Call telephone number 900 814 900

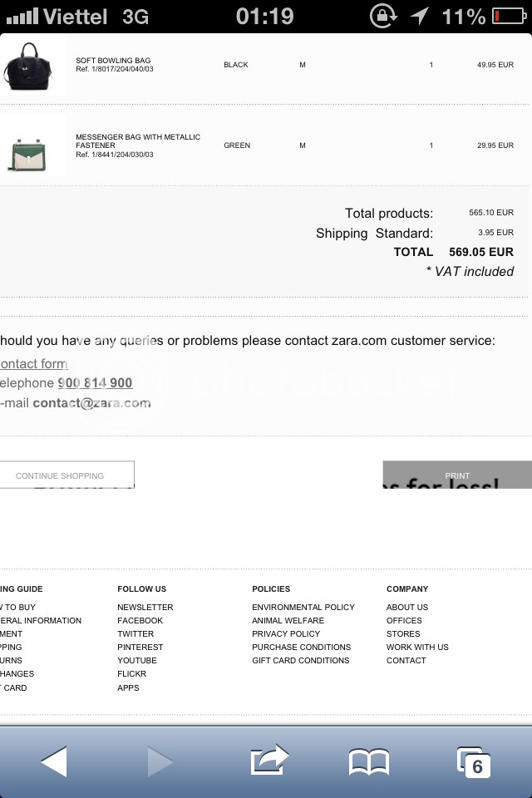pyautogui.click(x=96, y=382)
